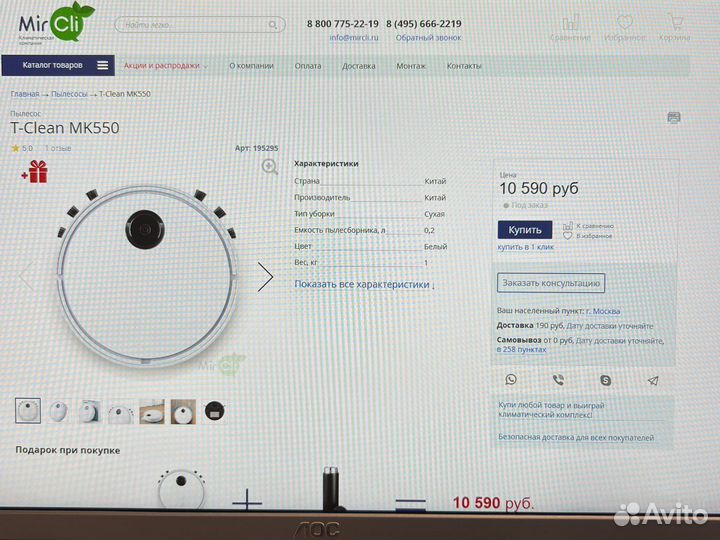Open the comparison (Сравнение) icon in header
The height and width of the screenshot is (540, 720).
pyautogui.click(x=570, y=27)
